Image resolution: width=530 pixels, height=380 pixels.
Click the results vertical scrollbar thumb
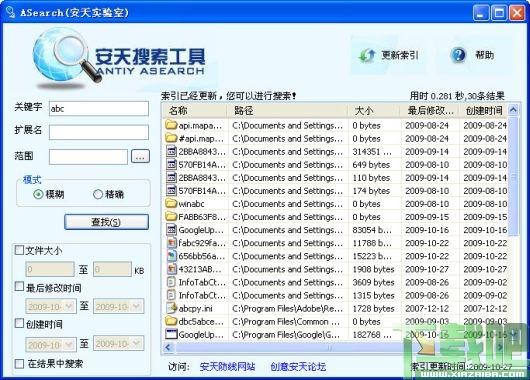pyautogui.click(x=513, y=176)
